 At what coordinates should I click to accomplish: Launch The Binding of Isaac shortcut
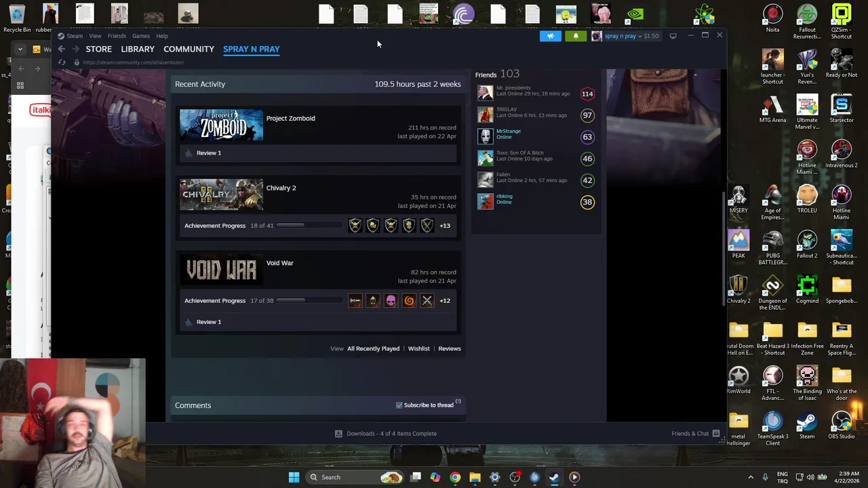(807, 384)
